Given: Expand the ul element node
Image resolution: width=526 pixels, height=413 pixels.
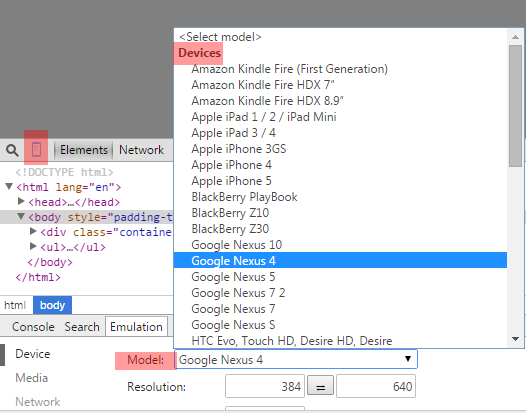Looking at the screenshot, I should tap(33, 246).
